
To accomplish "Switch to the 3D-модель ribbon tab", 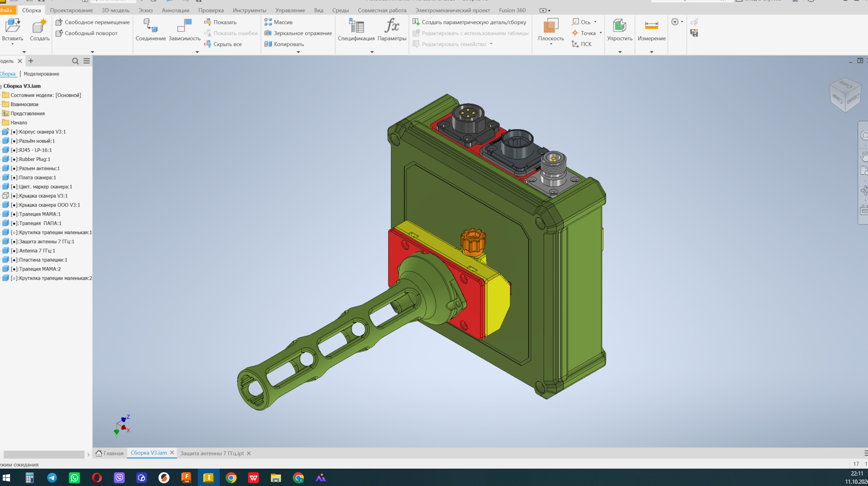I will pos(116,10).
